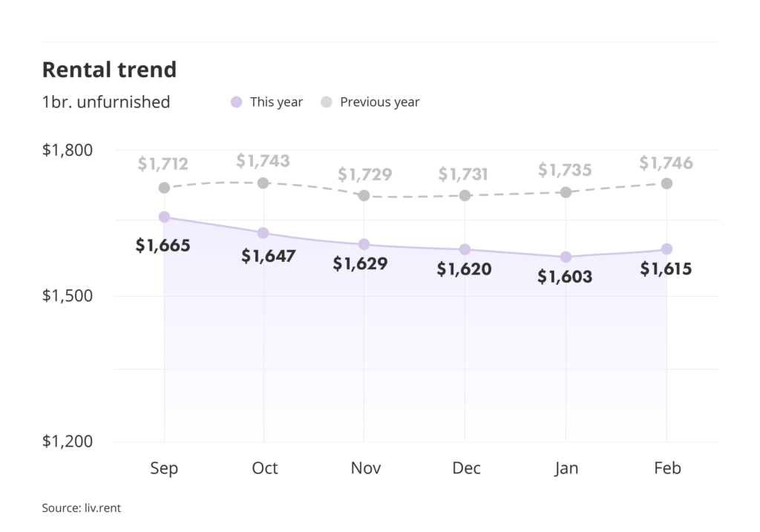Click previous year's Oct gray data point
The width and height of the screenshot is (760, 532).
(x=263, y=183)
